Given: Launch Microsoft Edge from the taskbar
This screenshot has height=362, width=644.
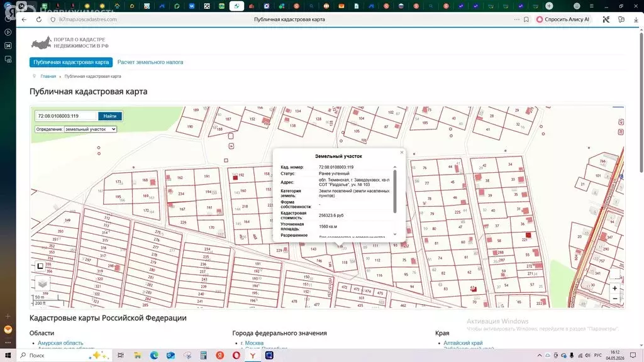Looking at the screenshot, I should [154, 356].
